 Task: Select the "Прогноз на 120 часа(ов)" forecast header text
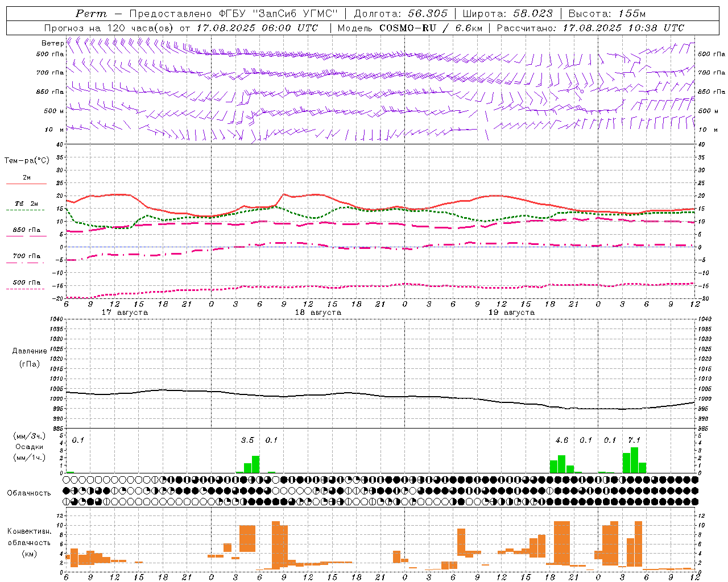point(109,28)
